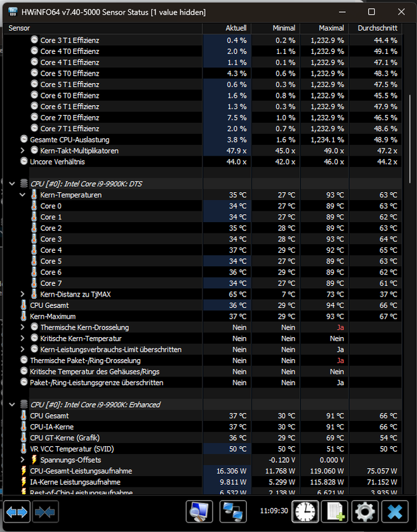Select the Core 5 T0 Effizienz row
The image size is (417, 532).
point(203,73)
